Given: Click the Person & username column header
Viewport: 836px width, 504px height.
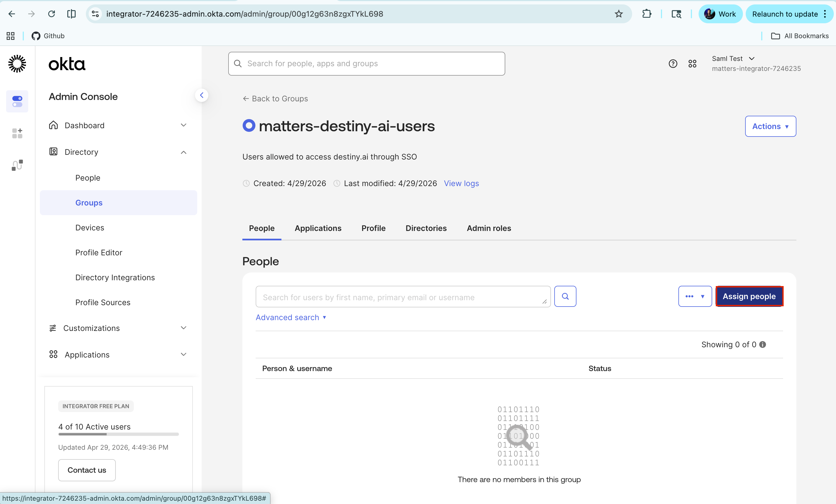Looking at the screenshot, I should pos(297,368).
